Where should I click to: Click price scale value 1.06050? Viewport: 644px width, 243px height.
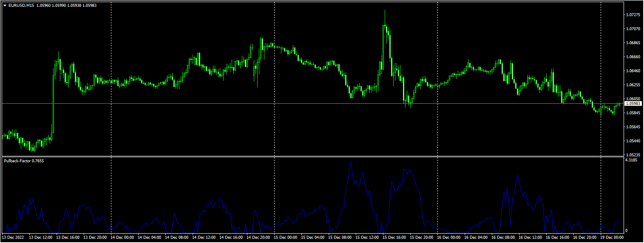[633, 99]
